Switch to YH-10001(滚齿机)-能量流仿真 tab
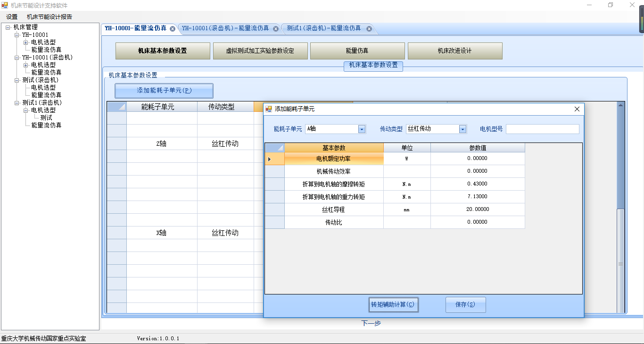This screenshot has width=644, height=344. [225, 28]
